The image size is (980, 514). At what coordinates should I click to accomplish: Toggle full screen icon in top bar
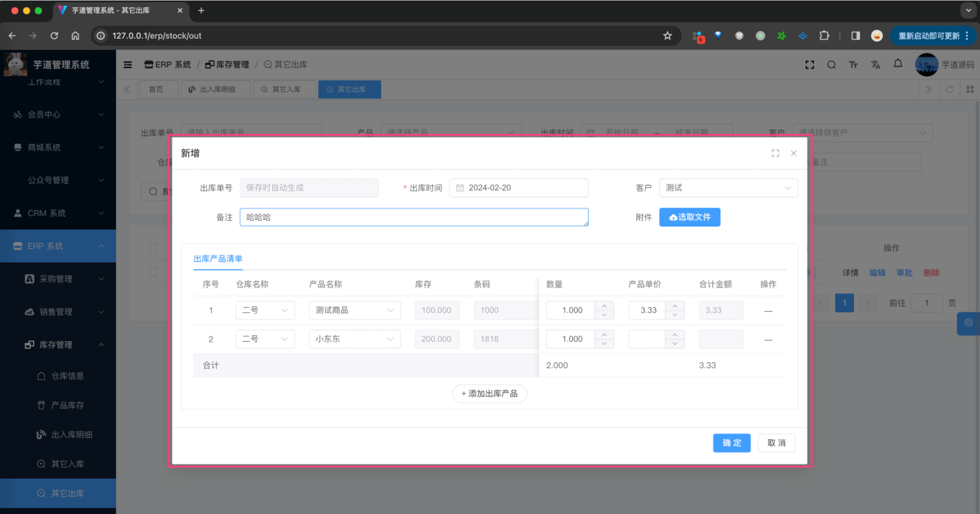(x=809, y=65)
